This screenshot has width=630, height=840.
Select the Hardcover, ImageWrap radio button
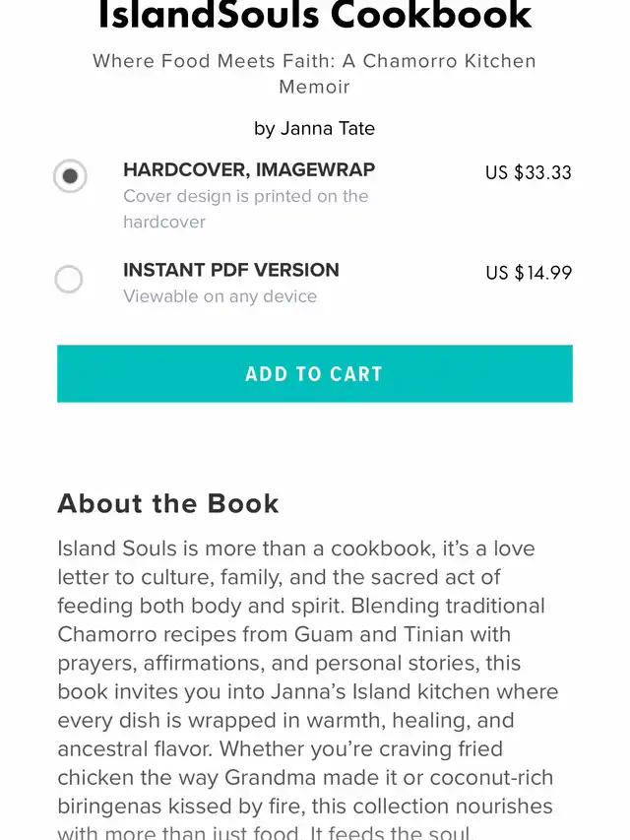(70, 176)
